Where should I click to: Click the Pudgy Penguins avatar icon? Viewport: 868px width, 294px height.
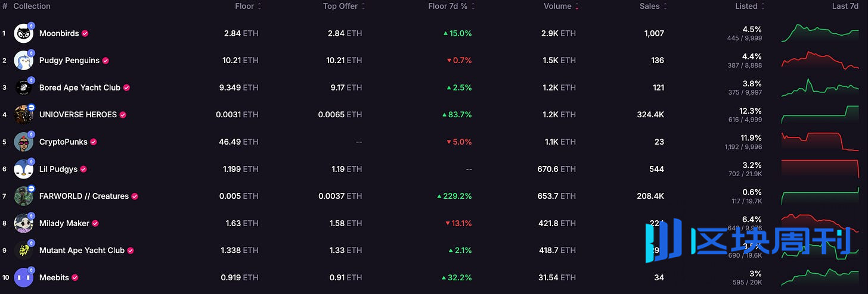click(24, 61)
